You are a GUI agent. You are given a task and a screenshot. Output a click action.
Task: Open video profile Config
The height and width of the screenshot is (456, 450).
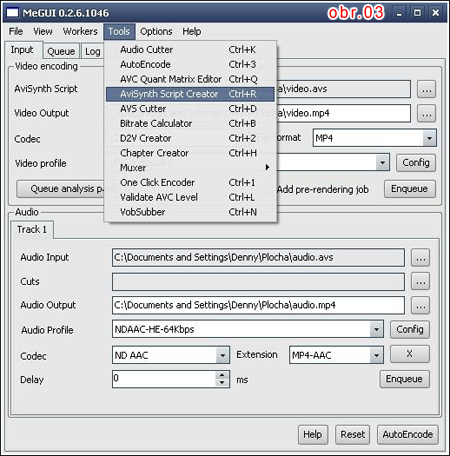tap(416, 163)
